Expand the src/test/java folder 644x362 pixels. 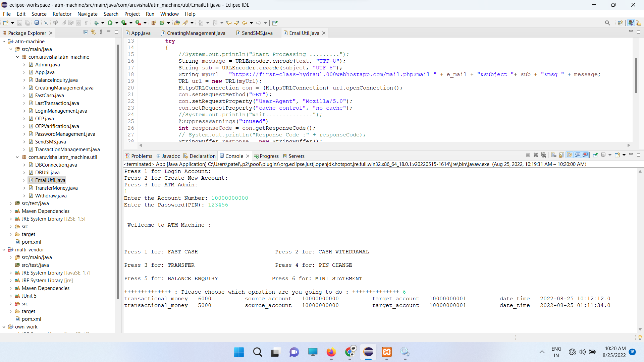point(10,203)
